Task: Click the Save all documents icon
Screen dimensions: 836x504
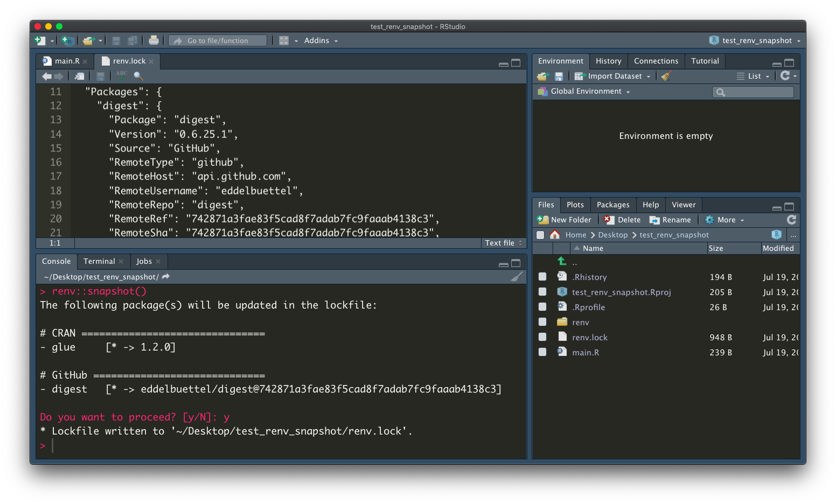Action: 132,40
